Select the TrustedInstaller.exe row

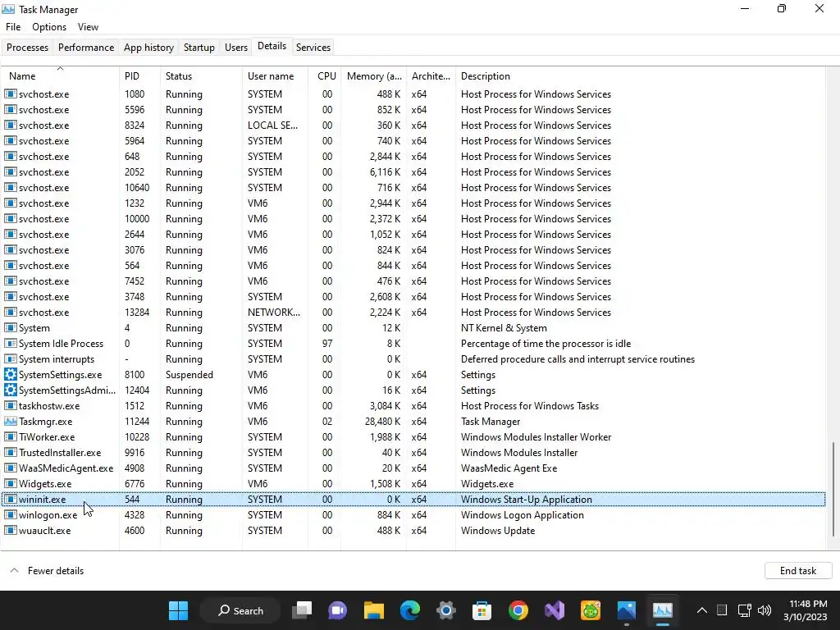[413, 453]
